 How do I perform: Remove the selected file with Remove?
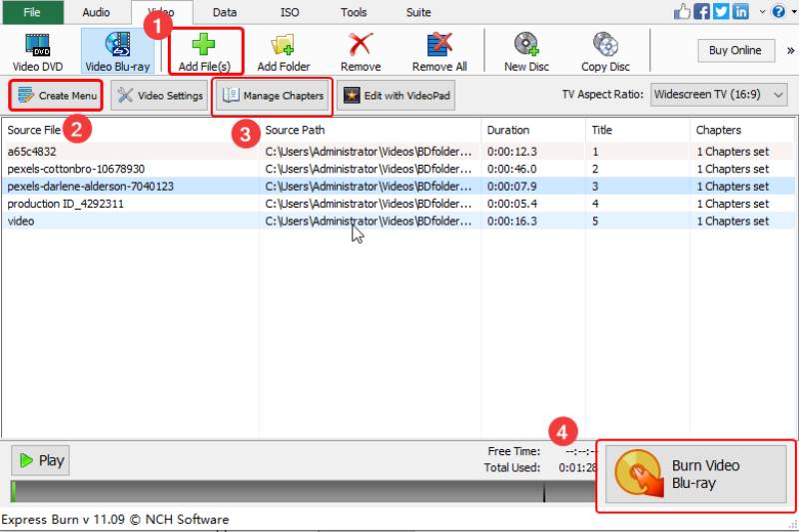361,52
